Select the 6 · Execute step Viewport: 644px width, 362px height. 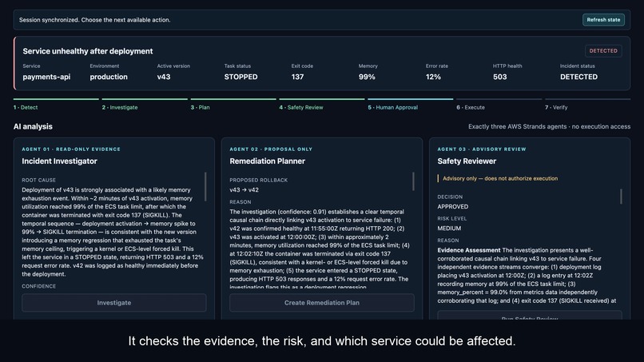(499, 105)
